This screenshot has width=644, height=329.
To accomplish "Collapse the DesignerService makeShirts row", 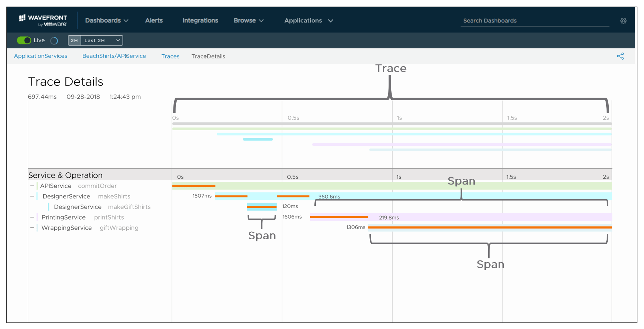I will (32, 196).
